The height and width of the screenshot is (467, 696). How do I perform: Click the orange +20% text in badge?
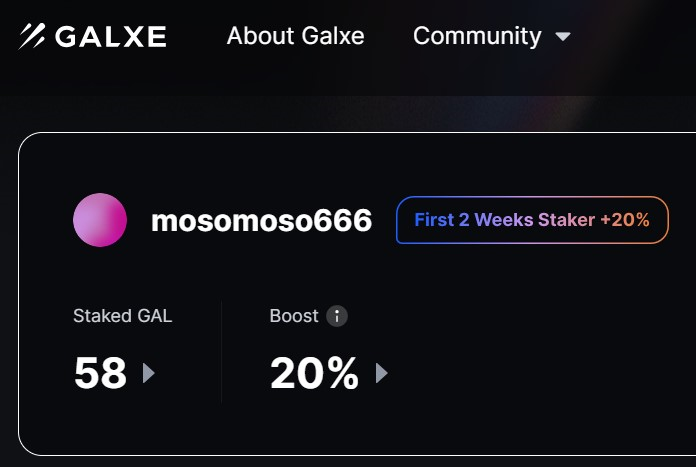(625, 220)
